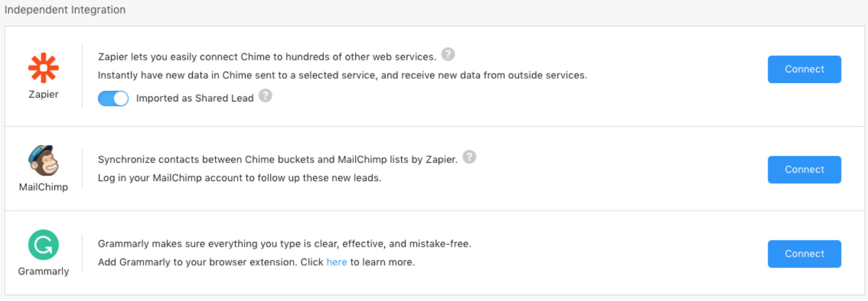868x301 pixels.
Task: Click the 'Zapier lets you easily connect Chime' sentence
Action: (267, 57)
